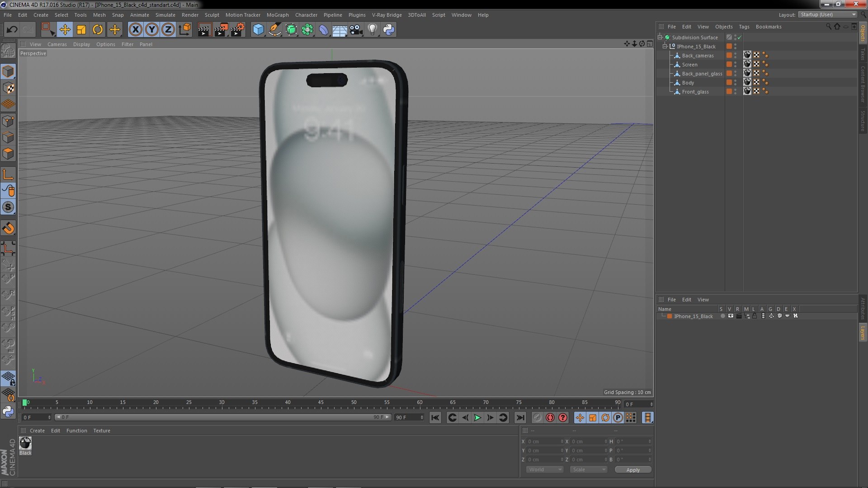Open the Objects manager Tags menu

click(x=744, y=27)
